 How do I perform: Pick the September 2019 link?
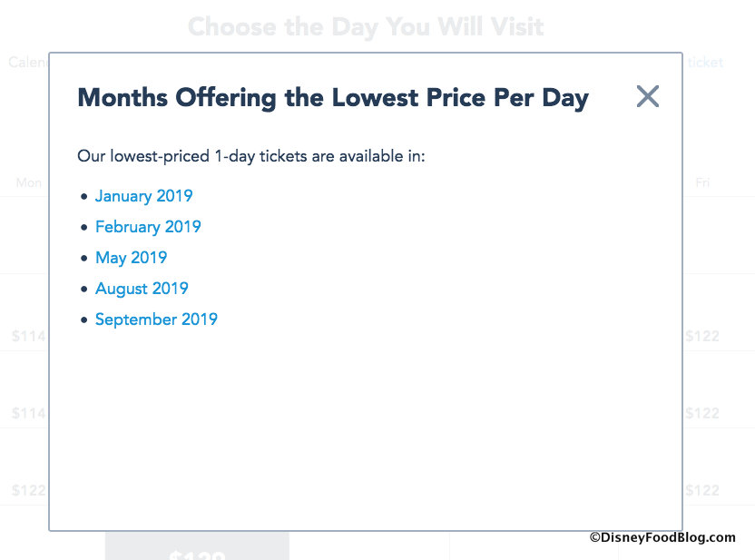(156, 319)
